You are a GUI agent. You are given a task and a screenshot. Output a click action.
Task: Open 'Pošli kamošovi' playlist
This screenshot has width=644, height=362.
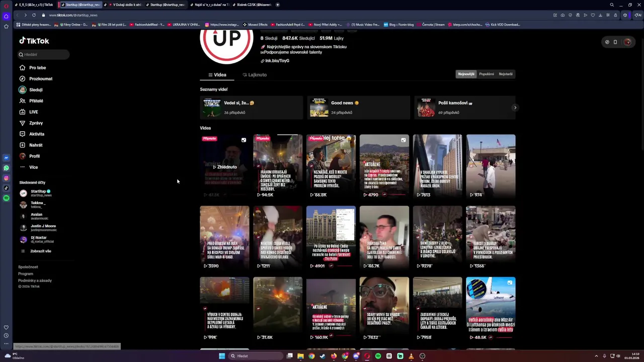point(465,108)
